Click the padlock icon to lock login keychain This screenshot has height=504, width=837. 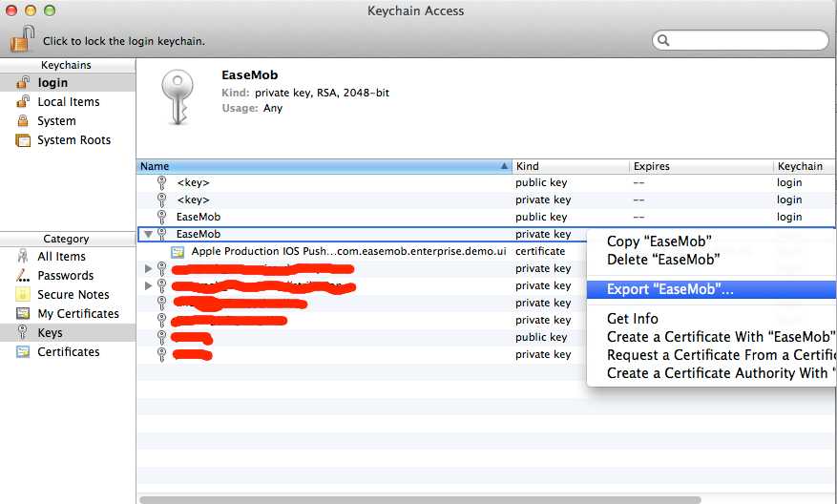click(22, 39)
